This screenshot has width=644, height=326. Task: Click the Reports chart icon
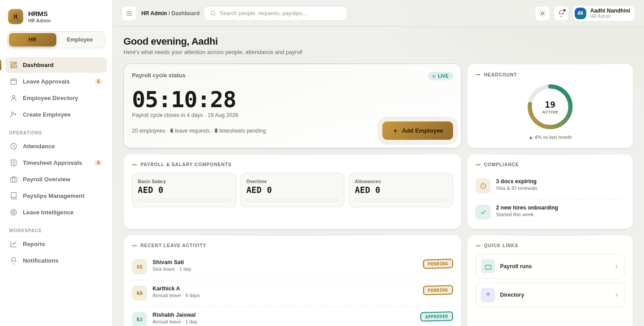[x=13, y=244]
